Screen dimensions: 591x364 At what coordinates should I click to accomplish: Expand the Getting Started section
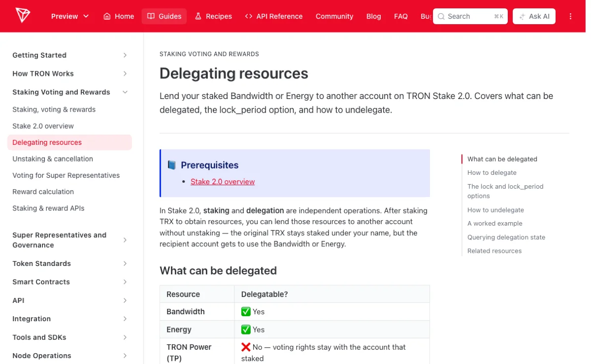[x=70, y=55]
